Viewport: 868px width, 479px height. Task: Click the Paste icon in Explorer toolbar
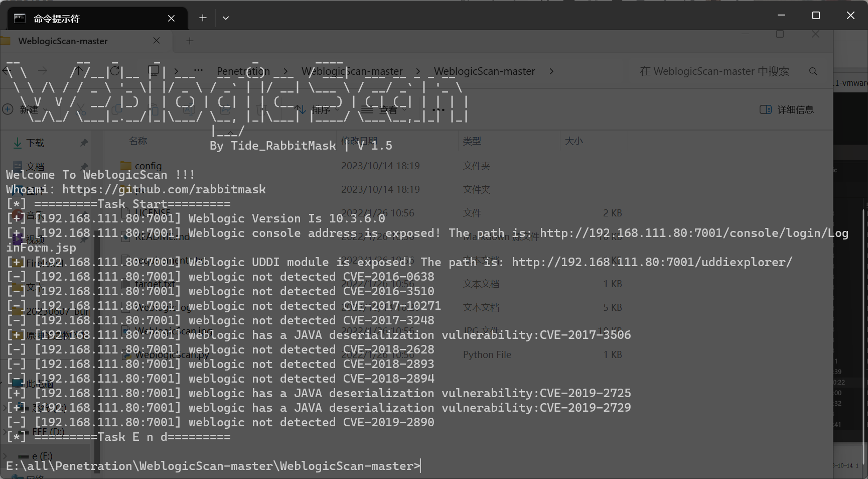154,109
